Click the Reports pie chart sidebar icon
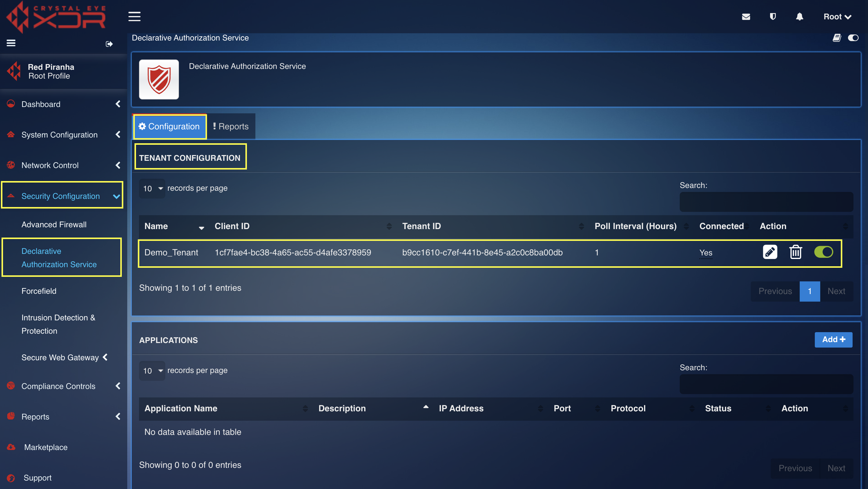Image resolution: width=868 pixels, height=489 pixels. [11, 416]
